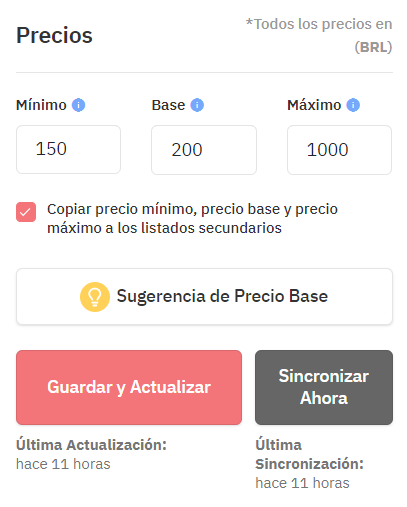Select the Base price field showing 200
The width and height of the screenshot is (407, 507).
click(204, 150)
